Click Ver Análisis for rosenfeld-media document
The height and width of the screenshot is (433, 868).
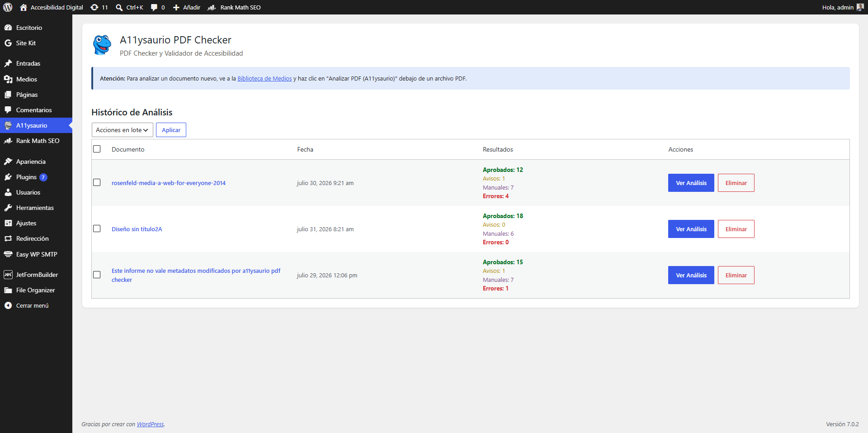(x=691, y=183)
